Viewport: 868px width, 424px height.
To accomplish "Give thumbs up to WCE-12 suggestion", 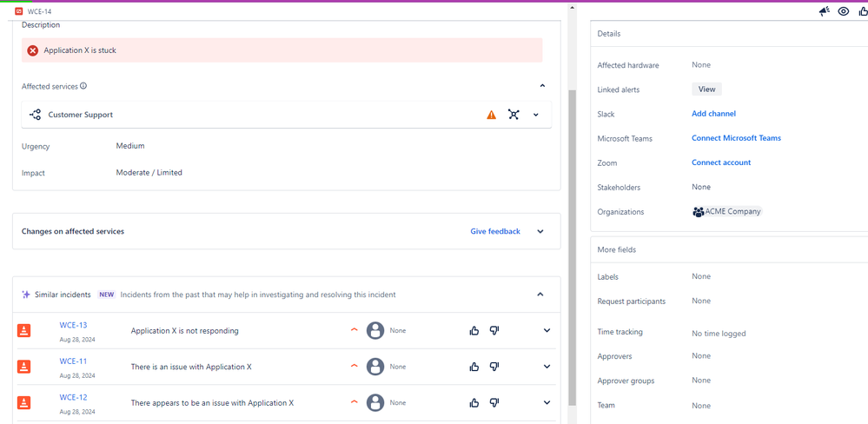I will tap(474, 402).
